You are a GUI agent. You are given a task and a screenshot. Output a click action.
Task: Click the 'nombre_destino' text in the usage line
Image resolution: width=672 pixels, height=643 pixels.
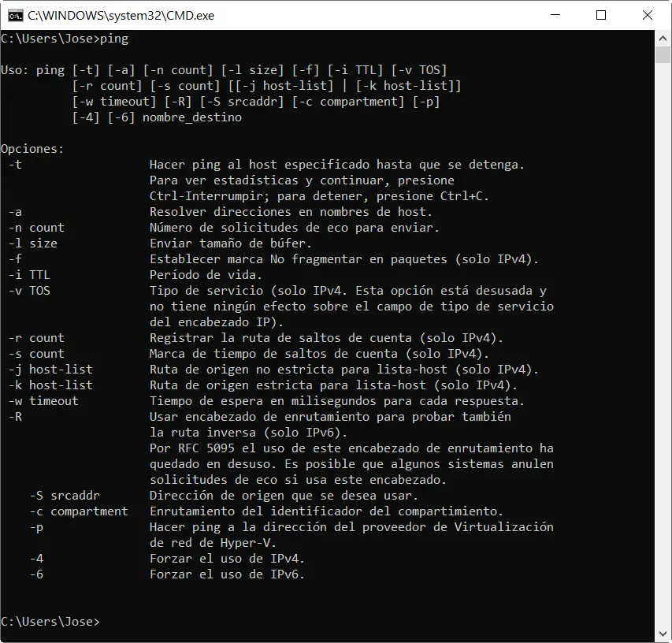[192, 116]
